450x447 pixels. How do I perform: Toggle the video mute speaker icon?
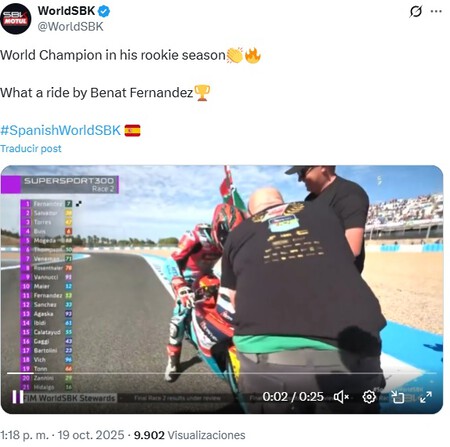point(341,397)
